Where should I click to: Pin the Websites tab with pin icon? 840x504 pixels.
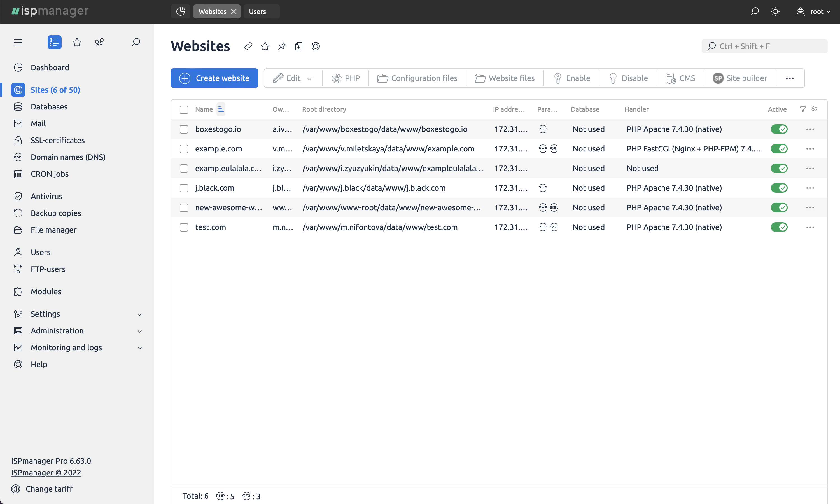(x=282, y=46)
